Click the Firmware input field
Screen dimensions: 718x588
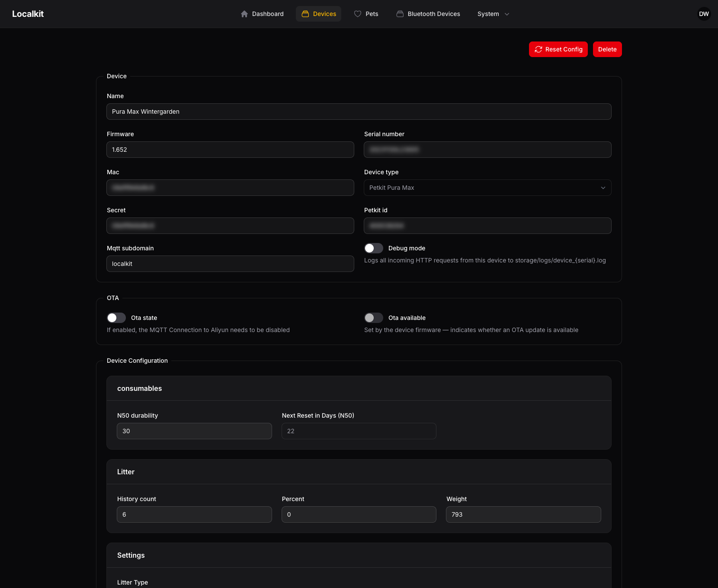(230, 150)
